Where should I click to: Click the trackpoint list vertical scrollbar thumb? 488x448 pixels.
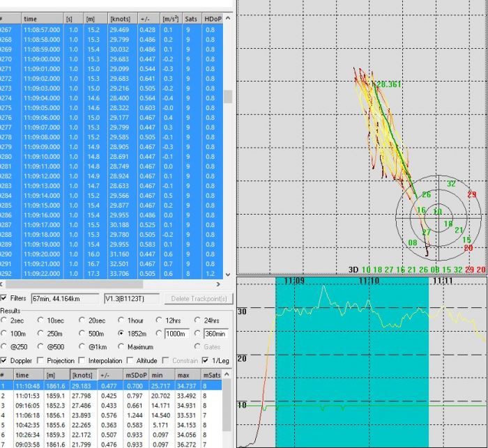pos(227,95)
